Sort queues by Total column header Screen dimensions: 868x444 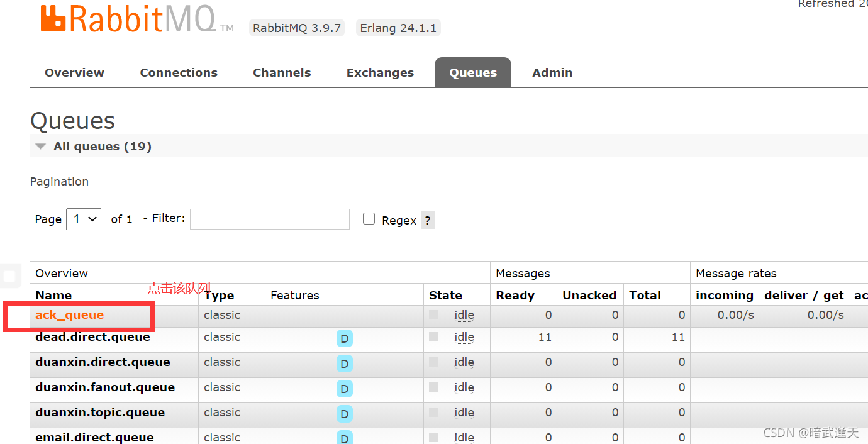[645, 295]
